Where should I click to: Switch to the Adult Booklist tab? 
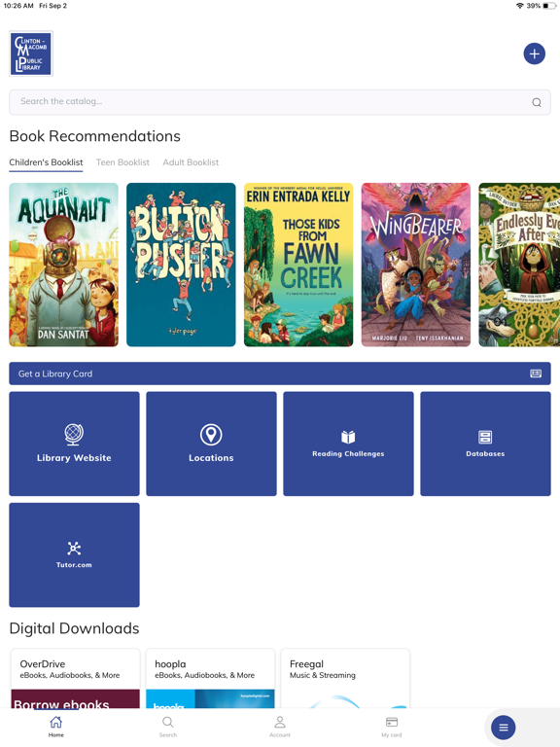[x=191, y=162]
